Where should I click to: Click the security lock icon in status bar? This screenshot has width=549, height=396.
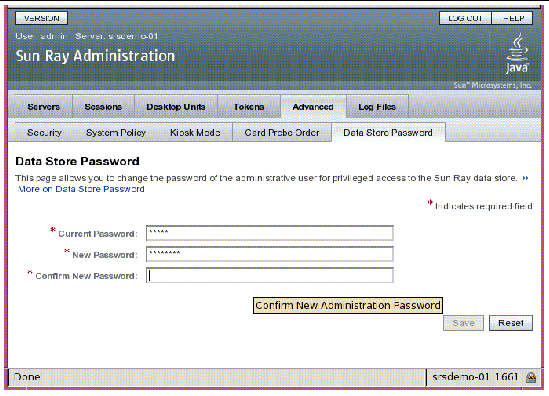click(531, 377)
